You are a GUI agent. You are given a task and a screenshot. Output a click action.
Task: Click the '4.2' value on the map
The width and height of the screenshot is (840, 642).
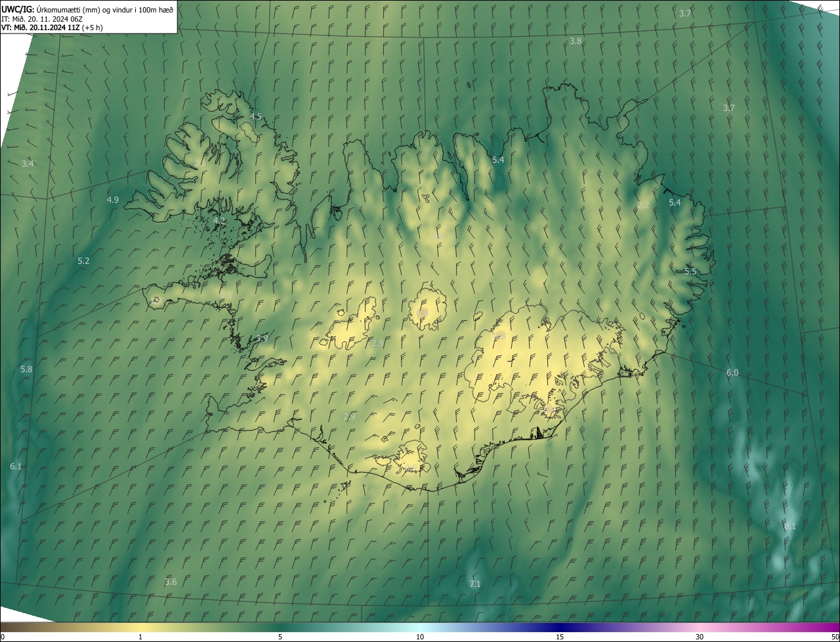click(219, 221)
